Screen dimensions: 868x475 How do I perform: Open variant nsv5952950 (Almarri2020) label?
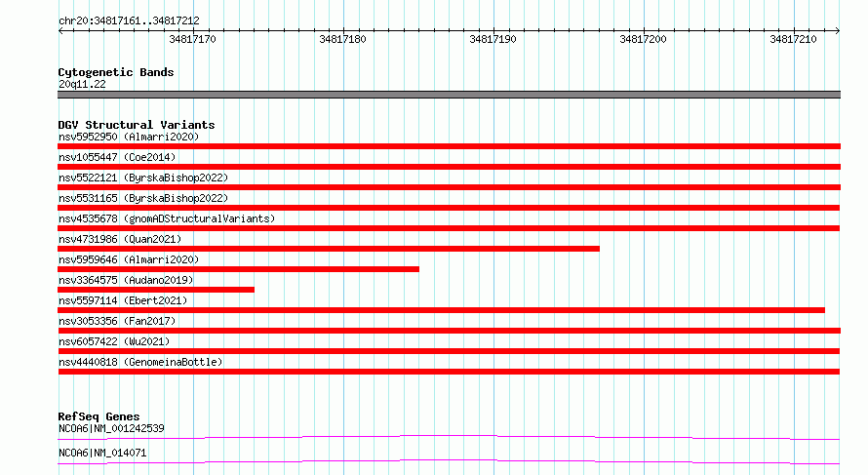(129, 137)
